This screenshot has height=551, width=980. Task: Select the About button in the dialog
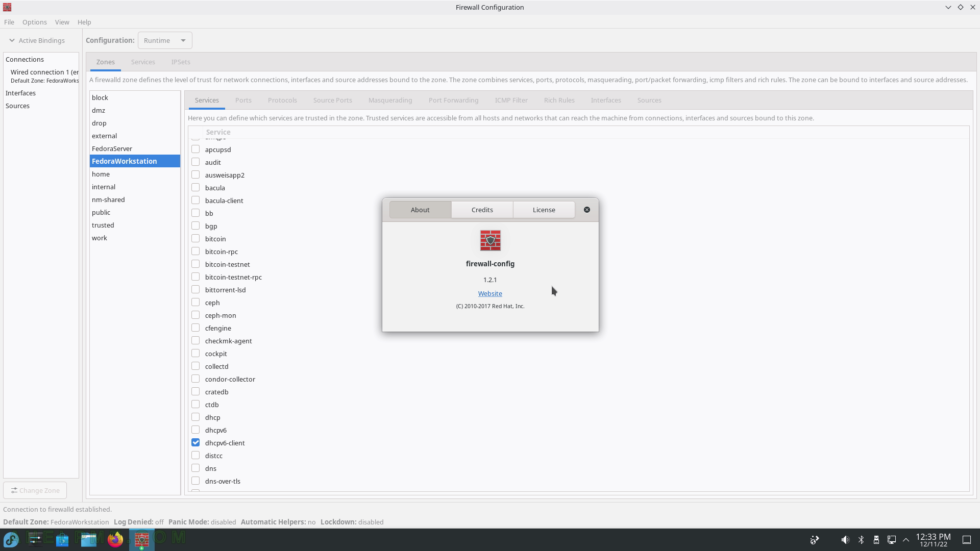point(420,210)
